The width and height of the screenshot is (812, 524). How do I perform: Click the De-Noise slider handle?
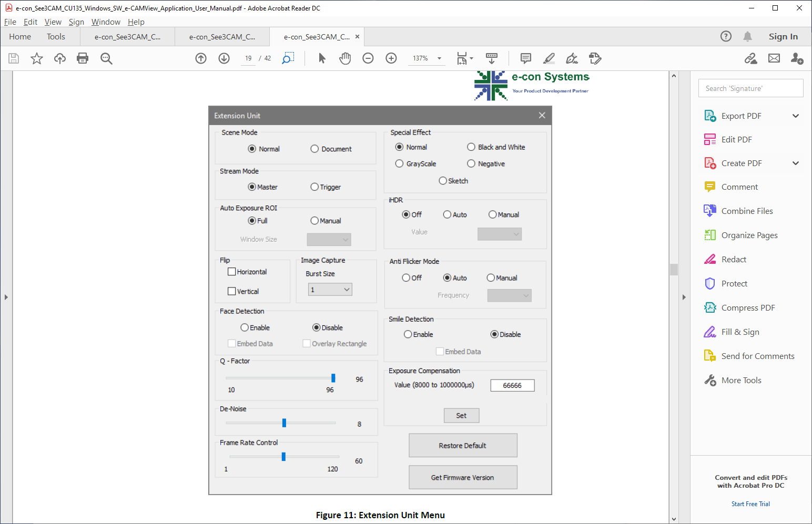[x=284, y=423]
